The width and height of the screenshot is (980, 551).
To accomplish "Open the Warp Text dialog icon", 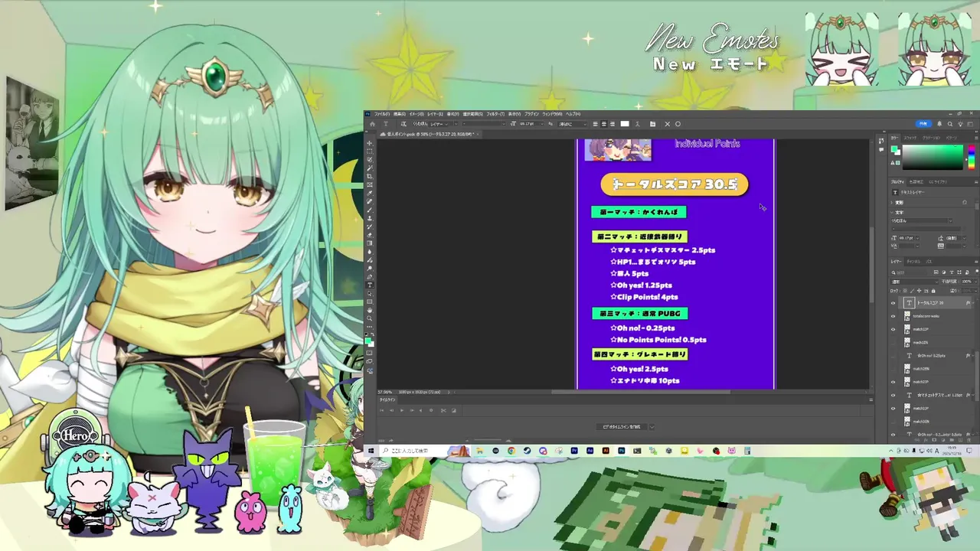I will 638,124.
